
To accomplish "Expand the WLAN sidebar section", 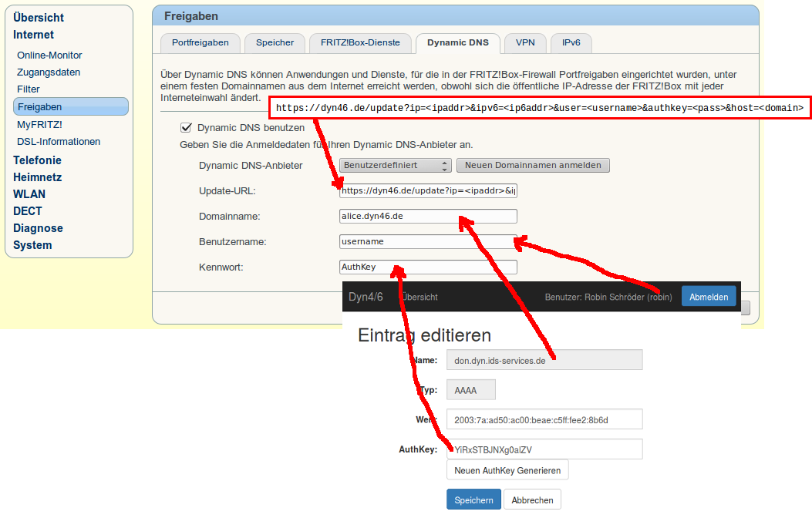I will [29, 194].
